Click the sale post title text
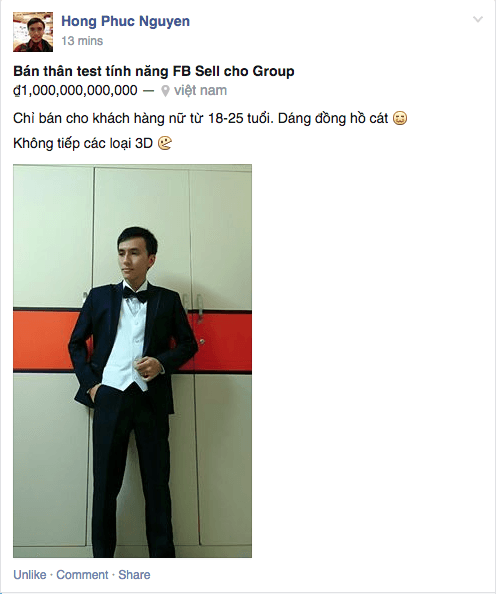The width and height of the screenshot is (496, 594). 153,71
